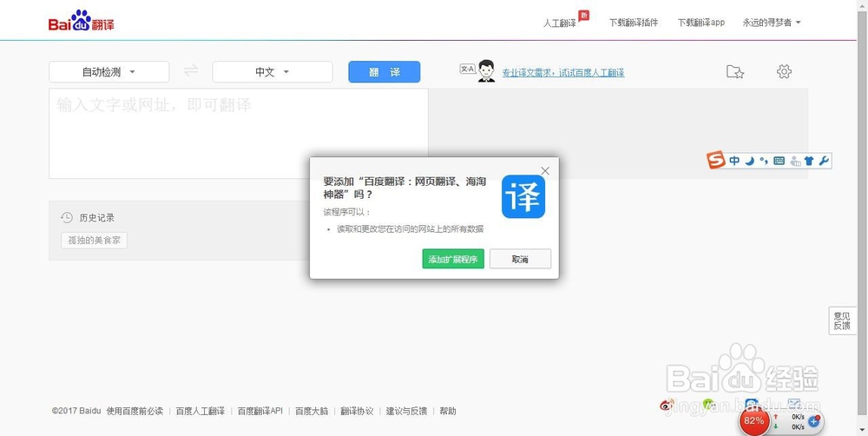Viewport: 868px width, 436px height.
Task: Toggle Sogou Chinese/English 中 mode
Action: [x=734, y=162]
